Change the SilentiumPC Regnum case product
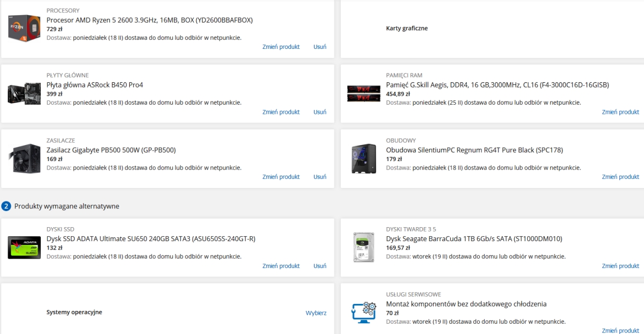The image size is (644, 334). point(620,177)
